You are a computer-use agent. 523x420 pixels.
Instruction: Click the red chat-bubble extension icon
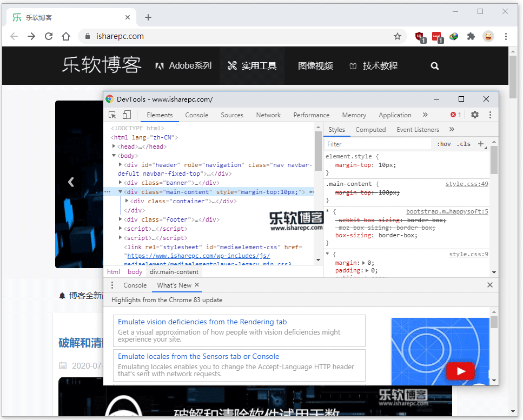tap(438, 37)
